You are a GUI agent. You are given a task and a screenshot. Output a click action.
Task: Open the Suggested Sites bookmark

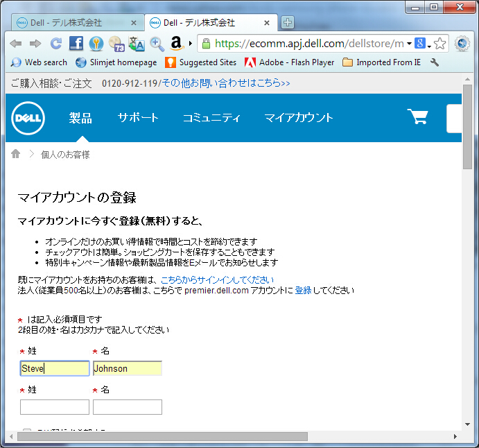point(200,62)
